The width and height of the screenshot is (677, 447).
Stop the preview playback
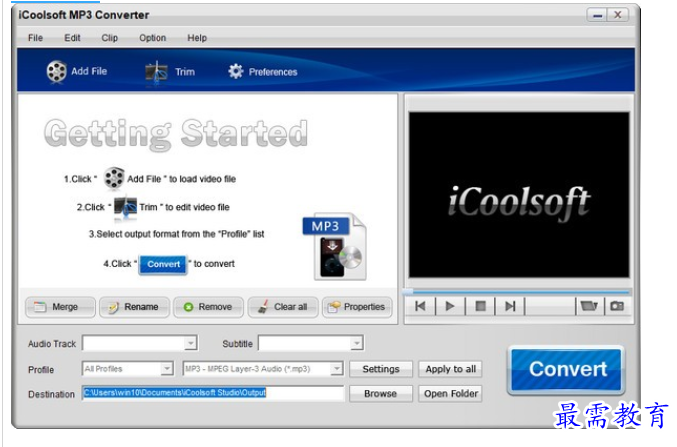[x=480, y=306]
